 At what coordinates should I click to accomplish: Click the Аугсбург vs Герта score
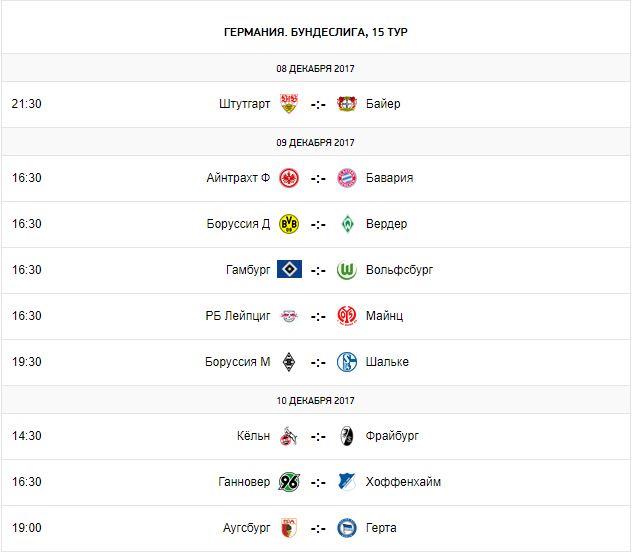[318, 528]
